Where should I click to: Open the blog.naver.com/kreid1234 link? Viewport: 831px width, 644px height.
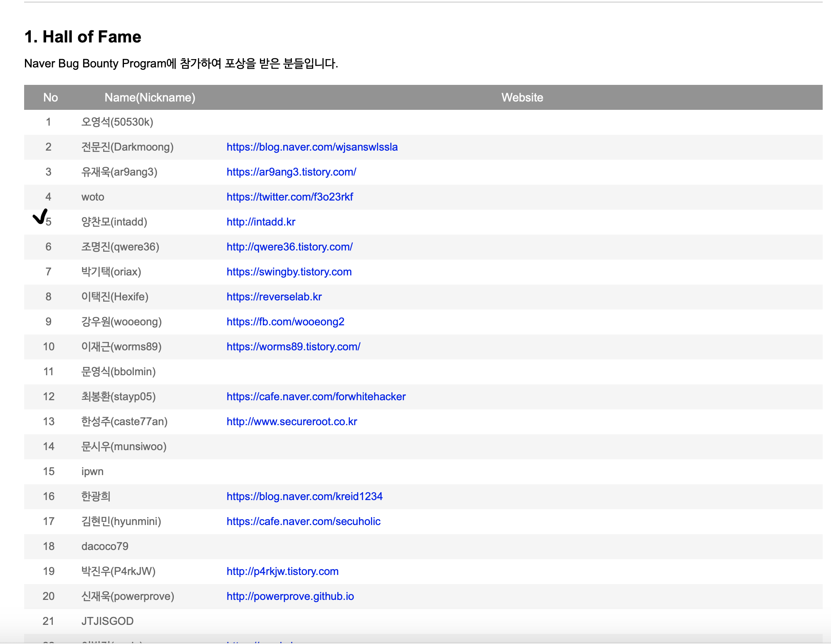coord(304,496)
